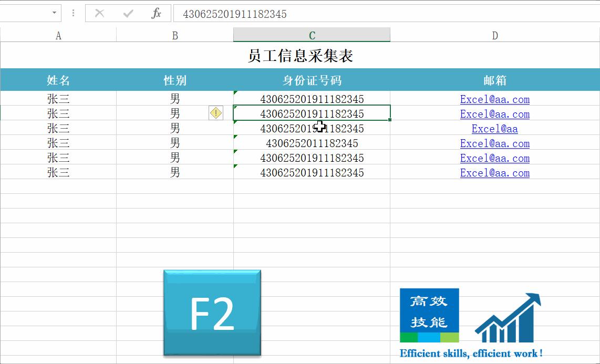Select column A header
Viewport: 600px width, 364px height.
click(58, 35)
